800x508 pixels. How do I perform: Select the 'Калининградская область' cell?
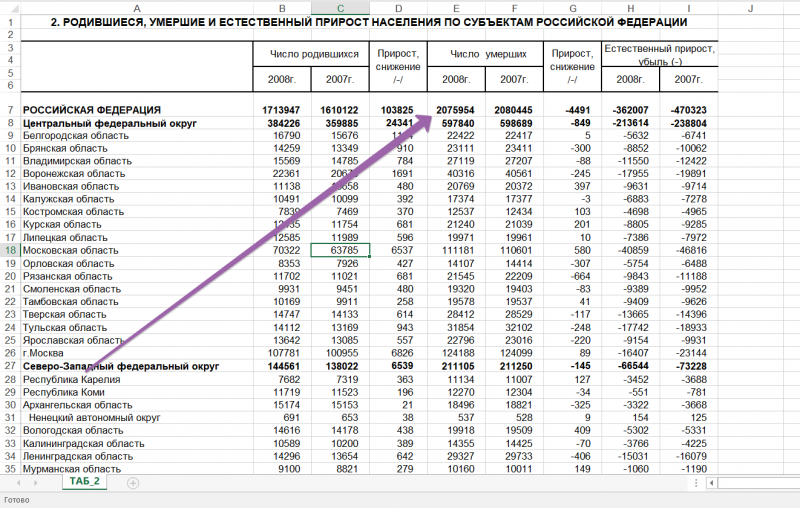pos(137,443)
